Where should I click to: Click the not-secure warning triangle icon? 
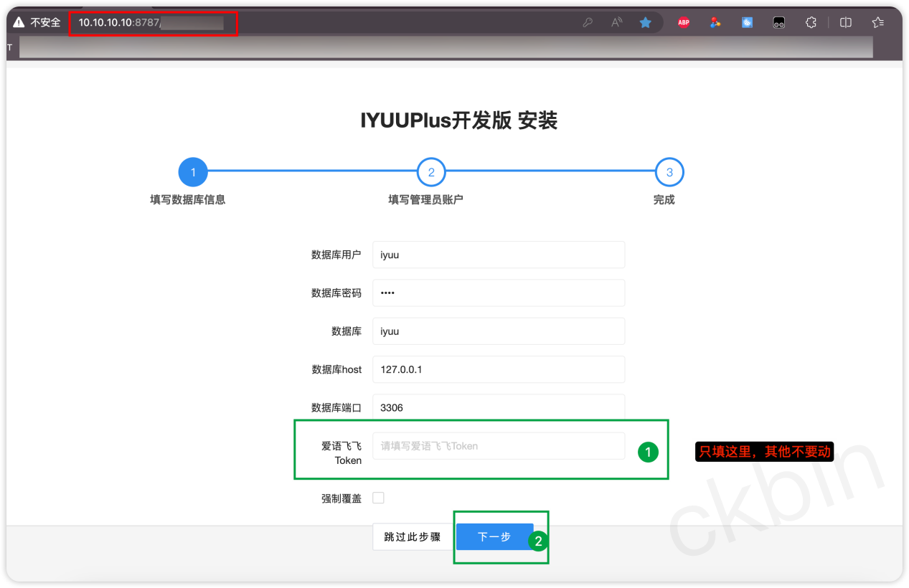click(19, 23)
